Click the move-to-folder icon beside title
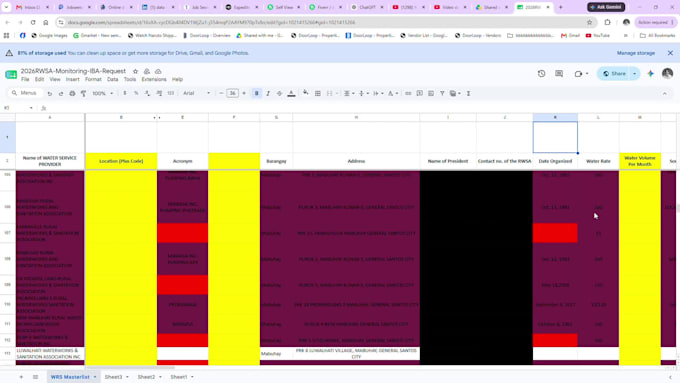Viewport: 680px width, 383px height. pos(147,71)
